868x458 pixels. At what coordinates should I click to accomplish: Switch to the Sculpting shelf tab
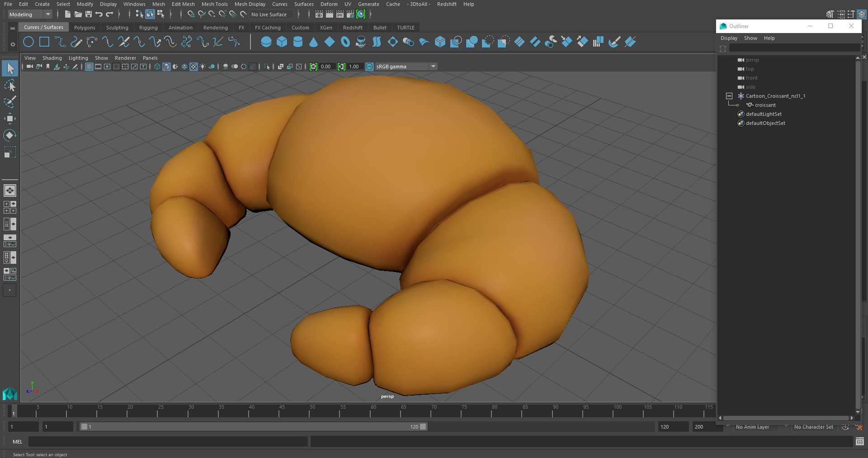point(117,28)
